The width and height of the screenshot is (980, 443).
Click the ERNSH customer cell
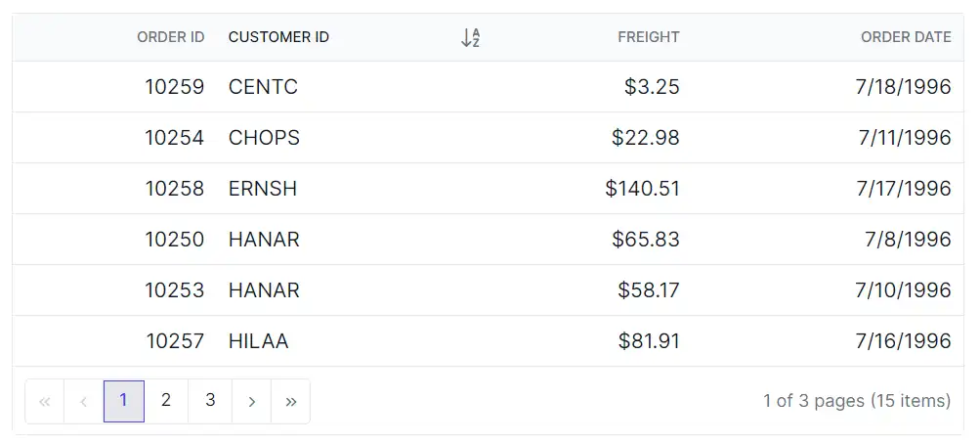pos(263,189)
